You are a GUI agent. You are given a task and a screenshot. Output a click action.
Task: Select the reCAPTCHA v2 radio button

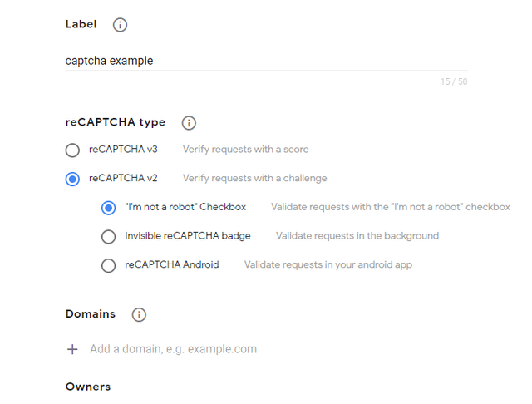tap(72, 179)
